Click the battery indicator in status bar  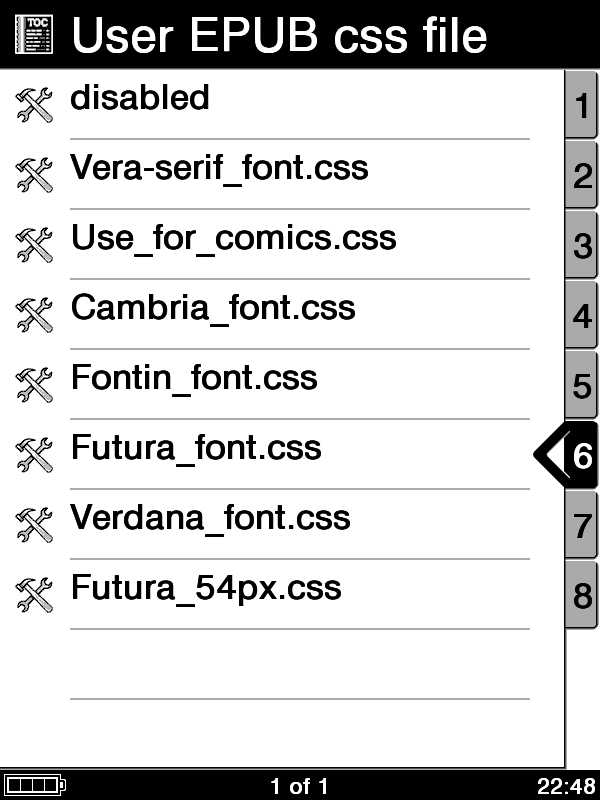tap(33, 786)
